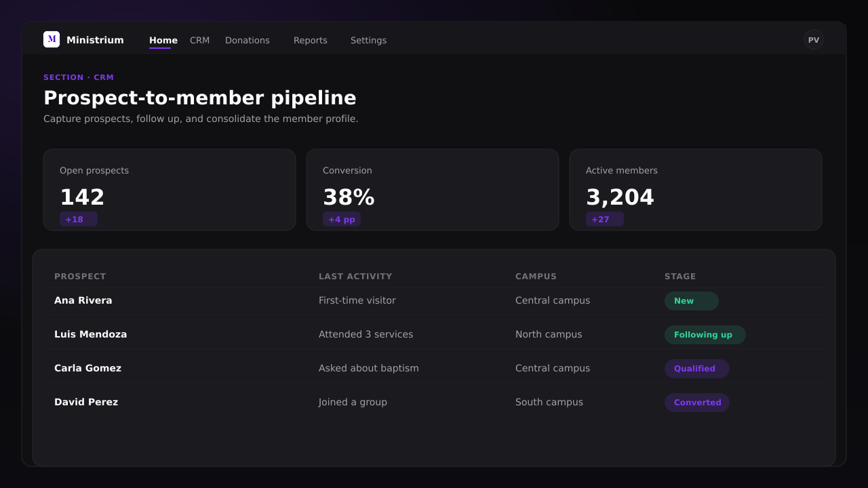Image resolution: width=868 pixels, height=488 pixels.
Task: Click the LAST ACTIVITY column header
Action: (x=355, y=277)
